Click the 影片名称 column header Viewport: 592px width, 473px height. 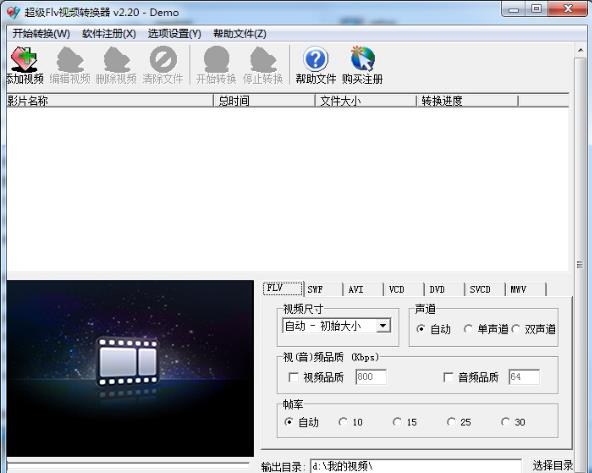[110, 101]
